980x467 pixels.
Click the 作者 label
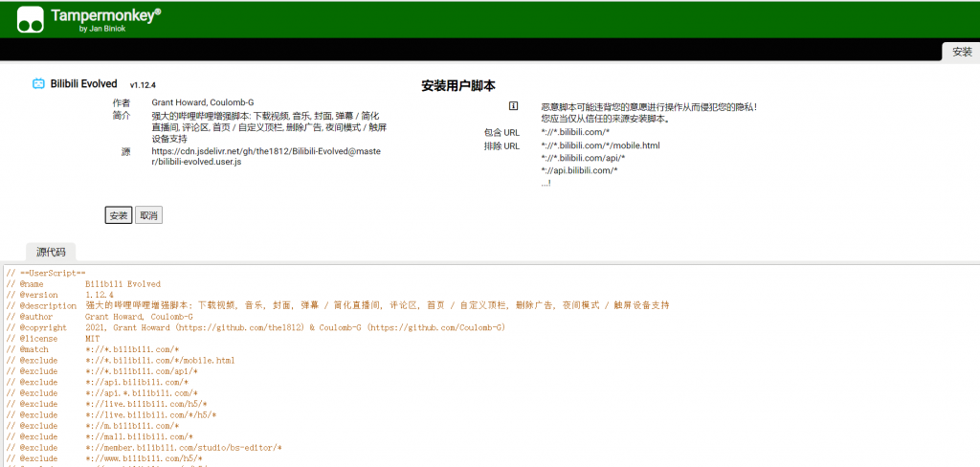coord(122,102)
